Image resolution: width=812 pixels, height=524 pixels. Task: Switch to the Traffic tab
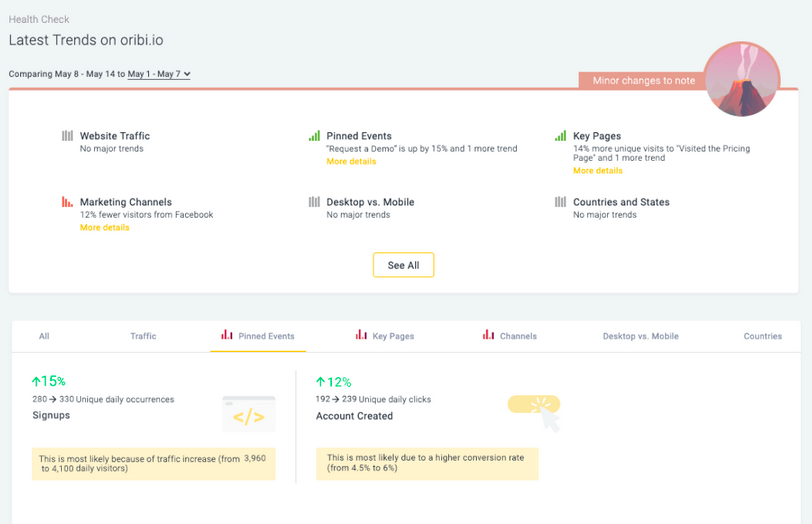point(143,336)
